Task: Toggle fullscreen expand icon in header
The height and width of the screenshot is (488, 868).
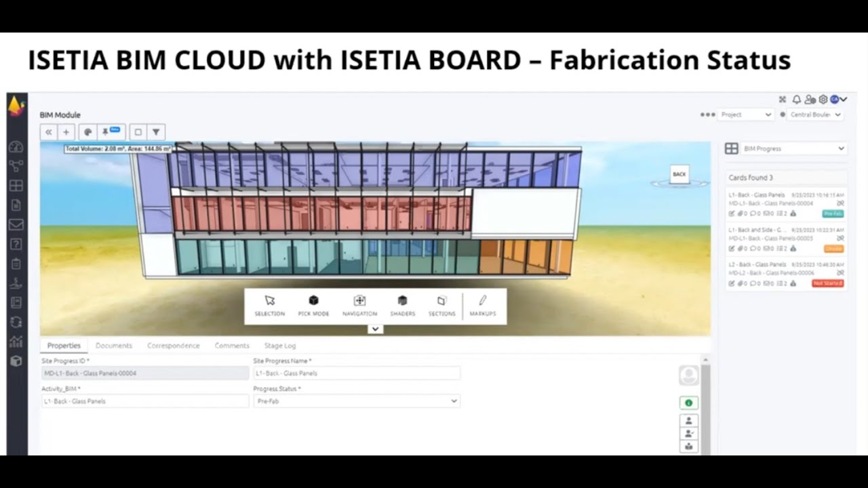Action: (782, 100)
